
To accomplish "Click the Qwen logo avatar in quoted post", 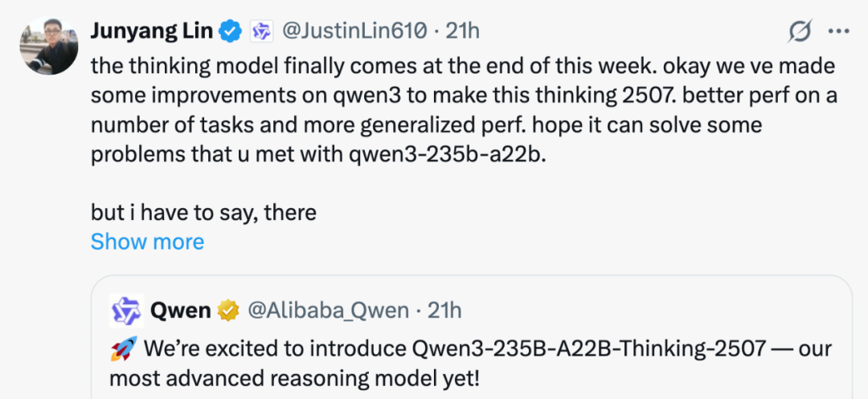I will 127,311.
